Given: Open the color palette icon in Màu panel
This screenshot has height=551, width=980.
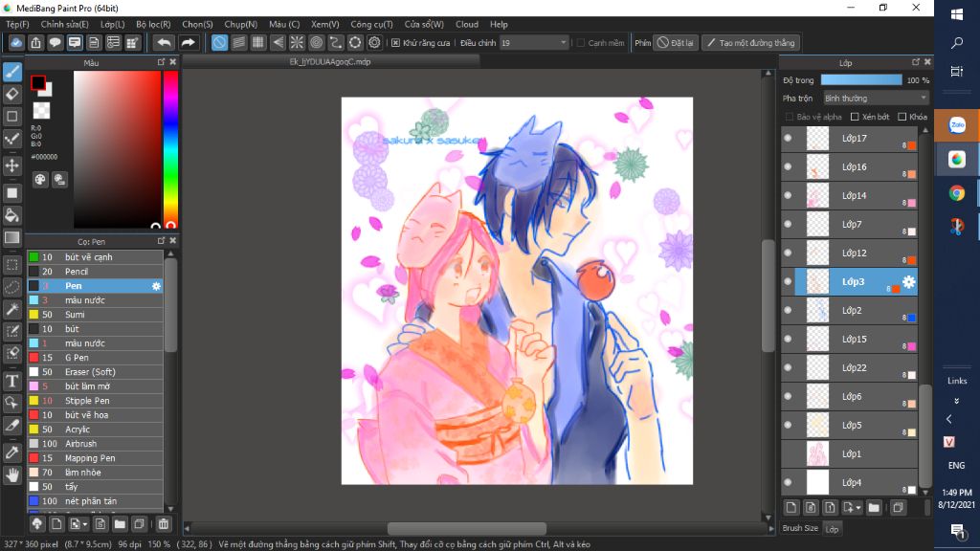Looking at the screenshot, I should pyautogui.click(x=40, y=180).
